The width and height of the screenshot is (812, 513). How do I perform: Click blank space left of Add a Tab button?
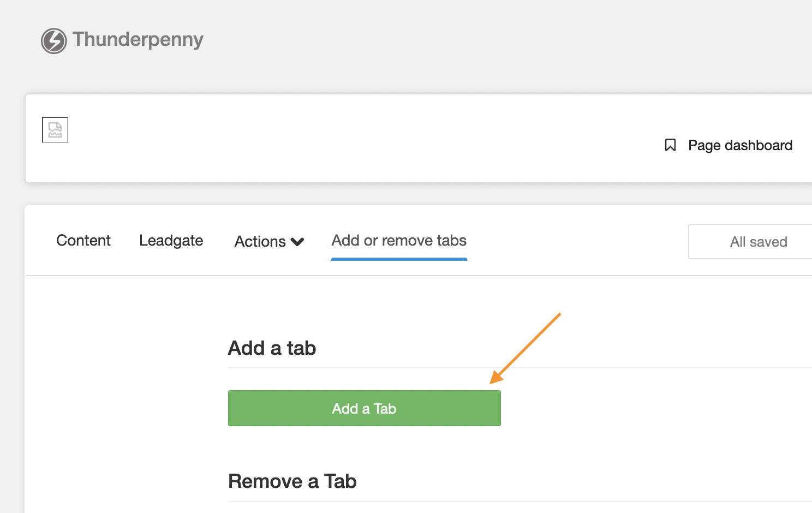point(126,408)
